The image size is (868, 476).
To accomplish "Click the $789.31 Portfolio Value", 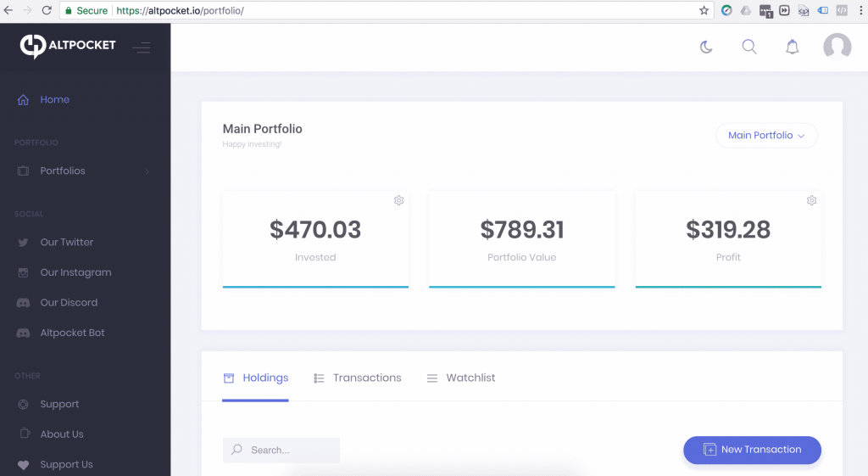I will point(522,229).
